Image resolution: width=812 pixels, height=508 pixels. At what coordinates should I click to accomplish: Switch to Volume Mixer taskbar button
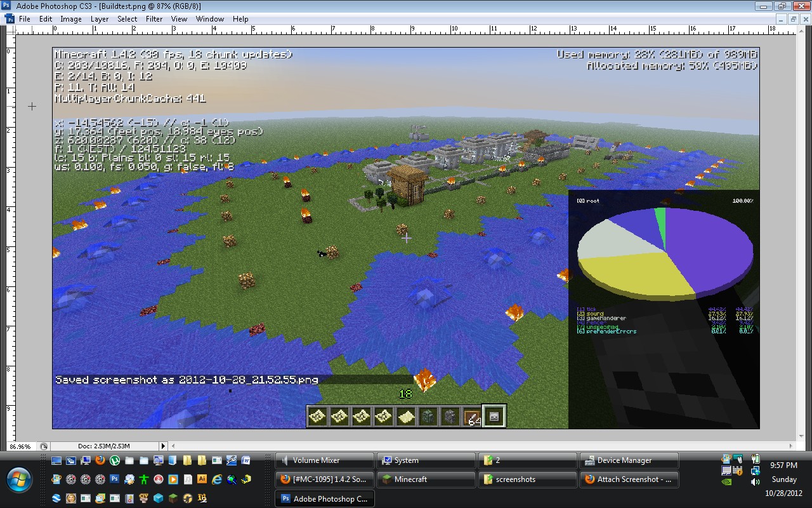click(x=325, y=460)
